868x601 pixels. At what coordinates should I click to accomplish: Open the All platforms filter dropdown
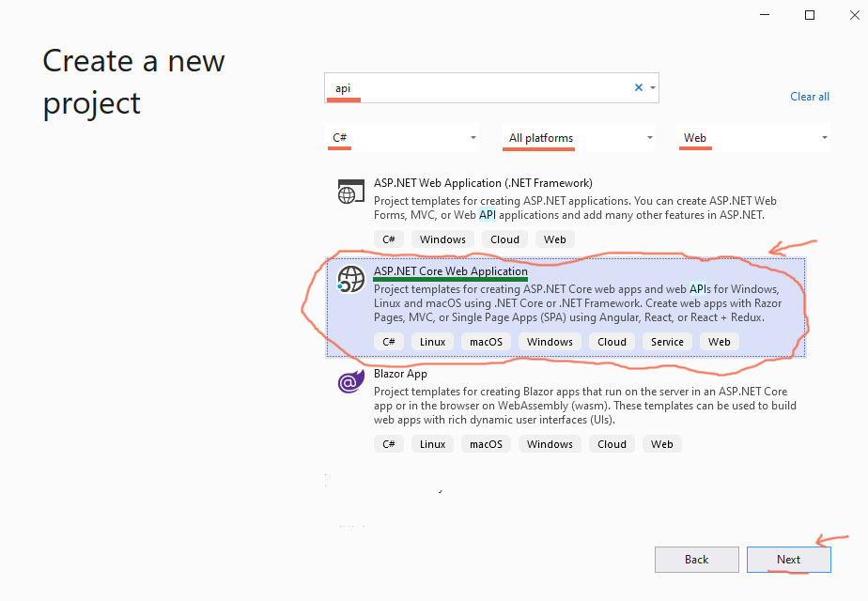(x=579, y=138)
